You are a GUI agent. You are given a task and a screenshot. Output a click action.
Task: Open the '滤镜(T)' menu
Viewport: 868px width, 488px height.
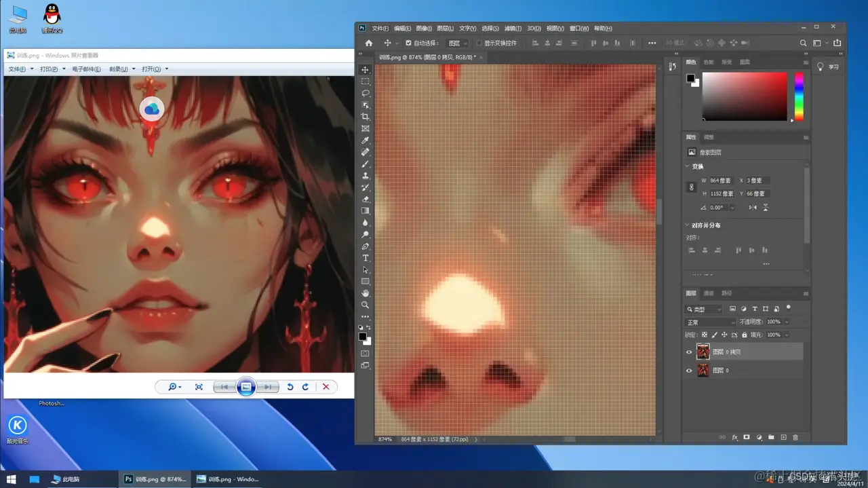pos(513,29)
